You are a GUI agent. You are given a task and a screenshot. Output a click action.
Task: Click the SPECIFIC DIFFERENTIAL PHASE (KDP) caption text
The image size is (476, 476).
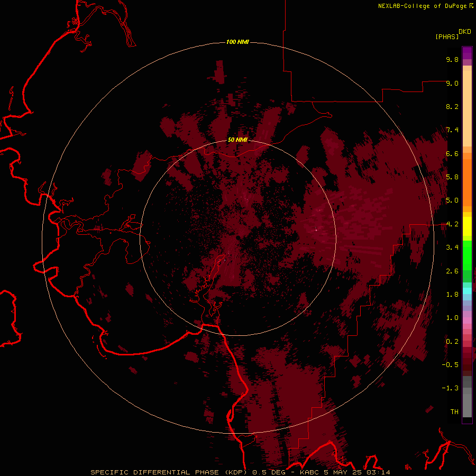[x=170, y=472]
